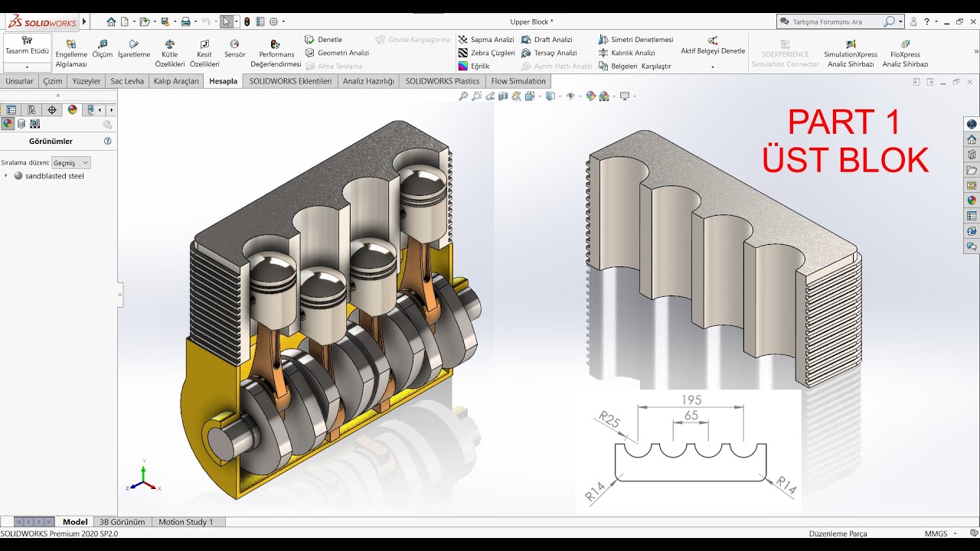
Task: Open Simetri Denetlemesi
Action: [635, 39]
